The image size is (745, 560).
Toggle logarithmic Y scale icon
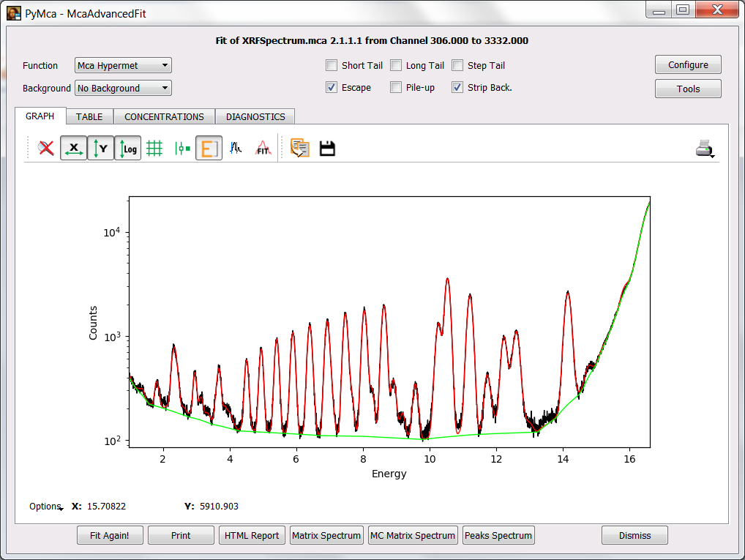(x=127, y=149)
